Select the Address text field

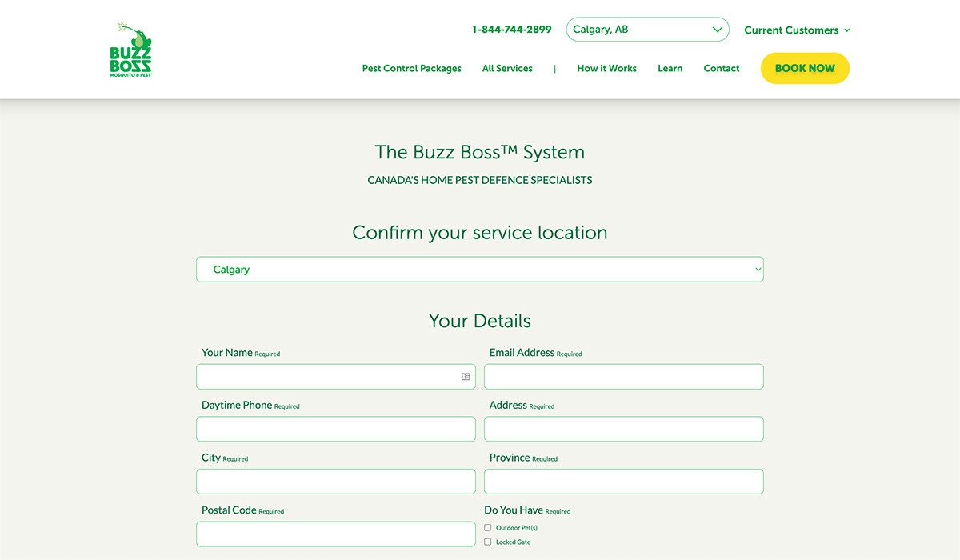(623, 430)
